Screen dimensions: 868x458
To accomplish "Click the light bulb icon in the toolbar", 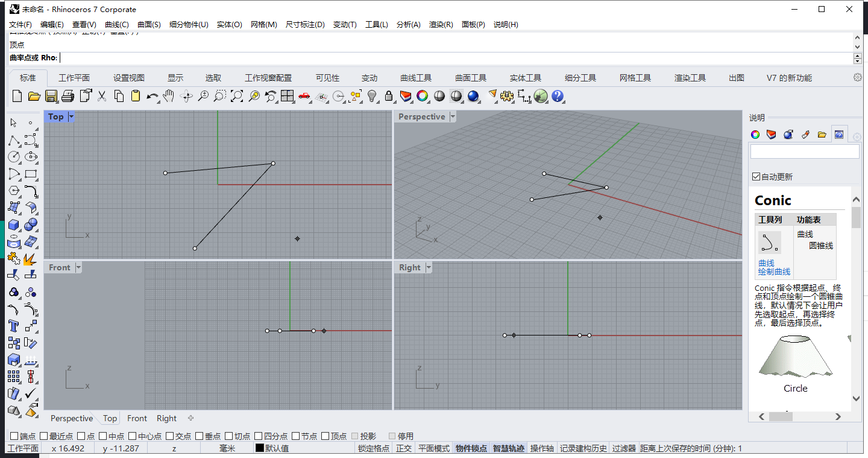I will (x=372, y=96).
